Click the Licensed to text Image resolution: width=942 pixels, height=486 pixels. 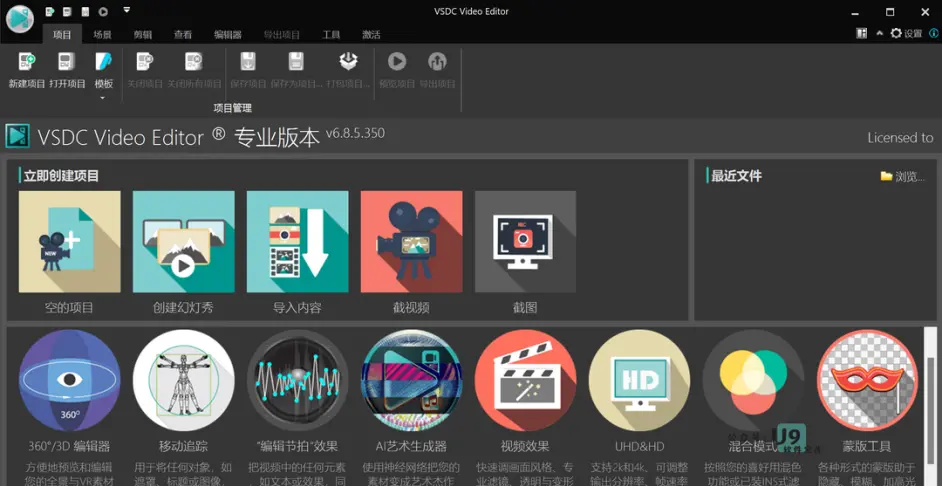[901, 138]
